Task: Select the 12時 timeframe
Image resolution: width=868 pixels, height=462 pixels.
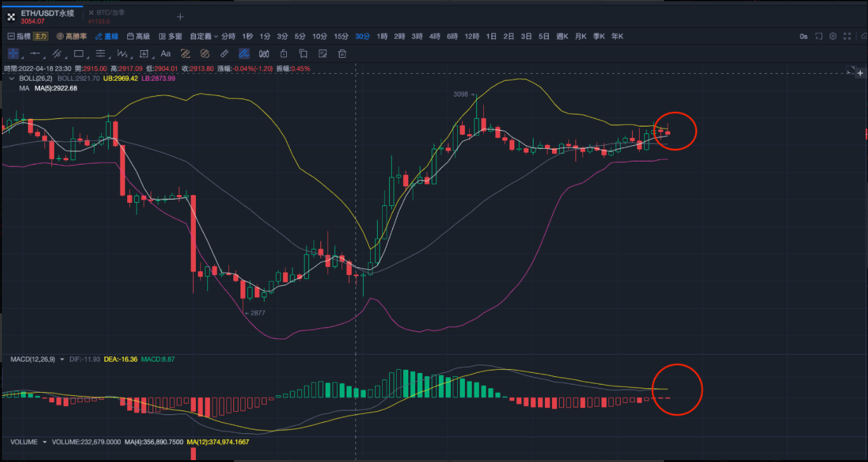Action: coord(472,36)
